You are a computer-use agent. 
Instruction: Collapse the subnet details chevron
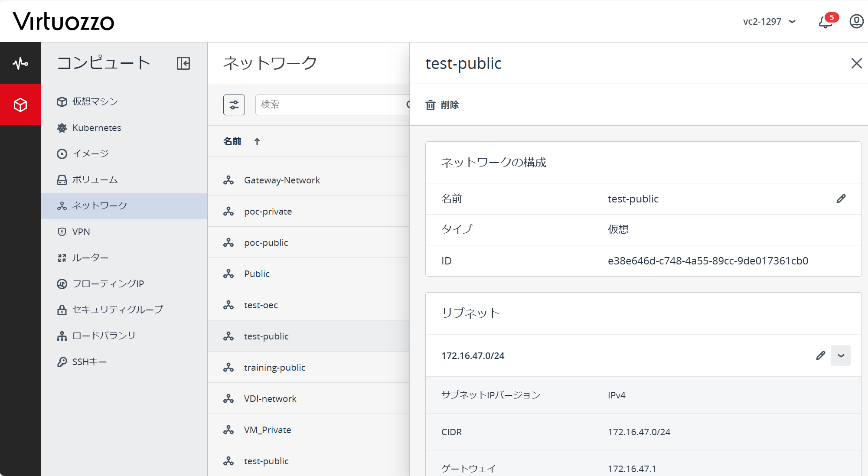coord(841,355)
